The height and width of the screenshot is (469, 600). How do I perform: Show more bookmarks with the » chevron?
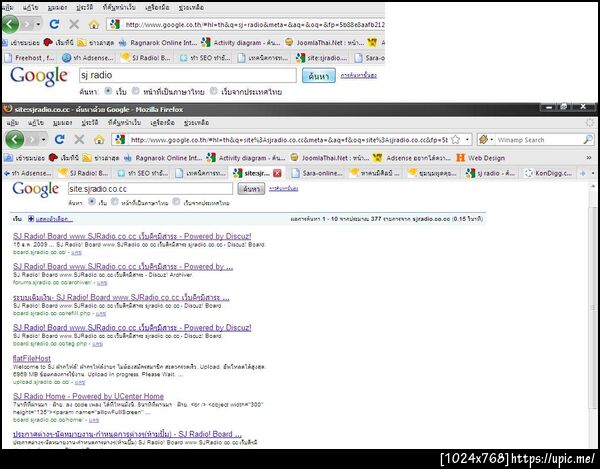click(x=589, y=158)
